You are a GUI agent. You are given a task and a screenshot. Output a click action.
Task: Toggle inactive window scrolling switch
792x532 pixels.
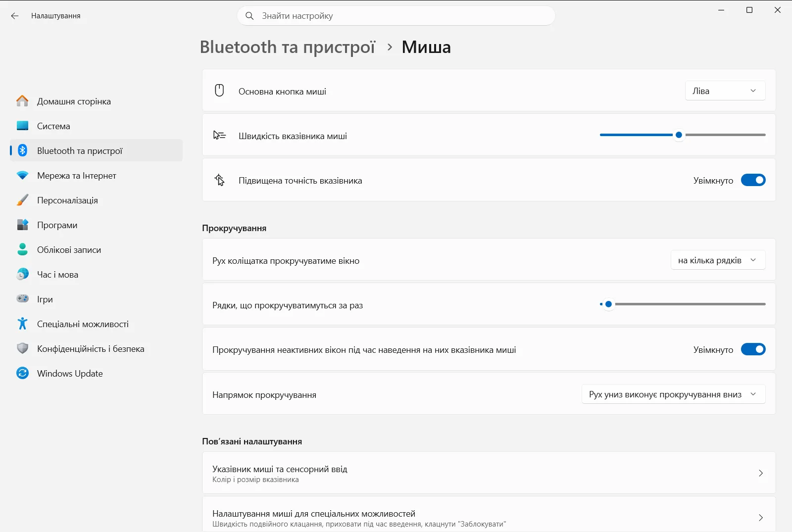coord(753,349)
